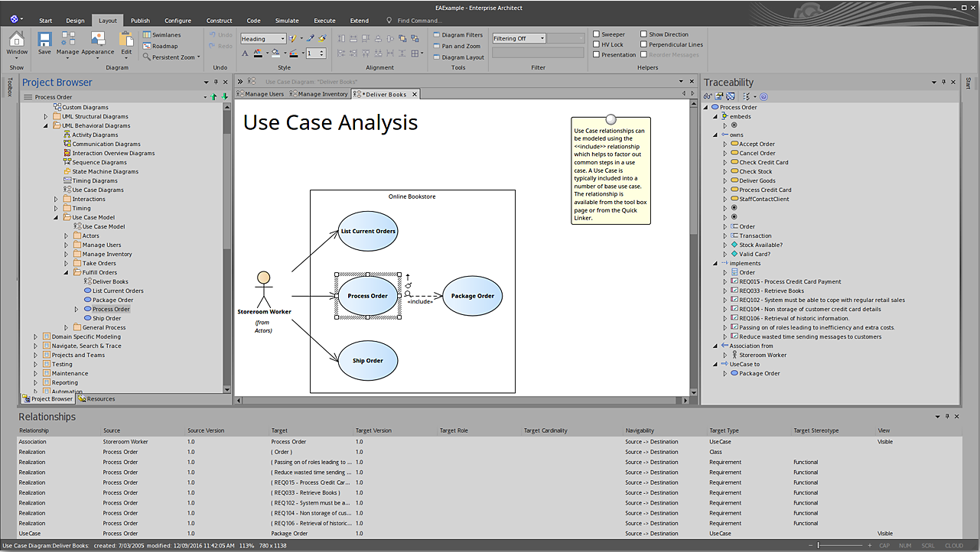The image size is (980, 552).
Task: Open the Window show button
Action: click(17, 44)
